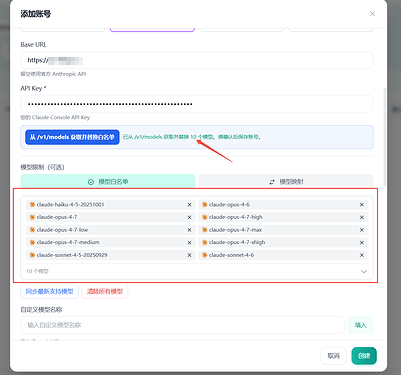Click the claude-opus-4-7 model name text

57,217
